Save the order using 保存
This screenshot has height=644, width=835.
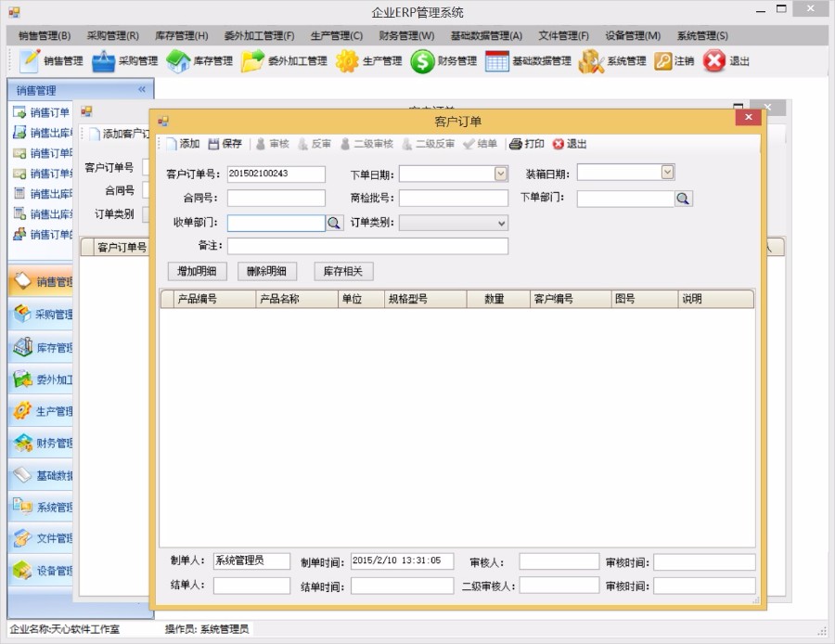[225, 144]
